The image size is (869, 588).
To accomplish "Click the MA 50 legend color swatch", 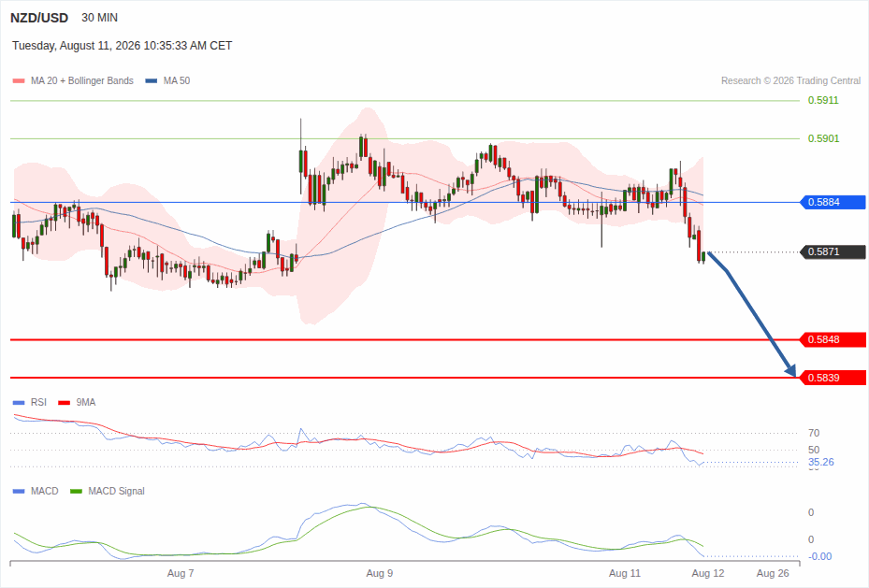I will coord(152,80).
